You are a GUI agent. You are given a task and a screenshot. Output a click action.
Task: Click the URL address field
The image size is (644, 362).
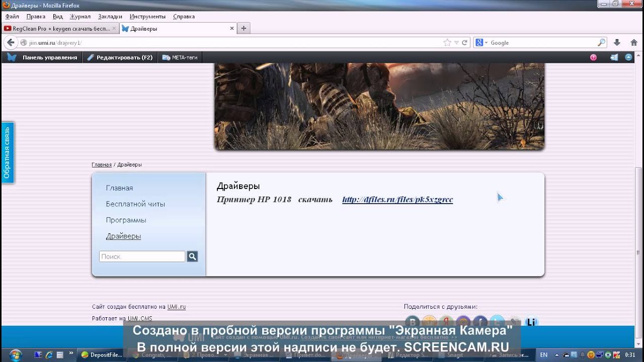coord(231,43)
